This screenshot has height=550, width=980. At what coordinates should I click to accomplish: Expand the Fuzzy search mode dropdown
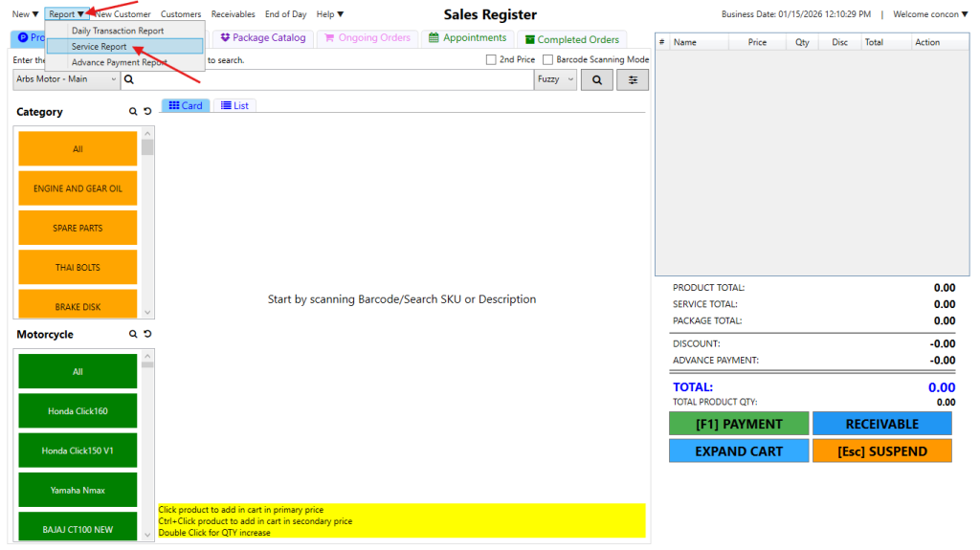(555, 80)
